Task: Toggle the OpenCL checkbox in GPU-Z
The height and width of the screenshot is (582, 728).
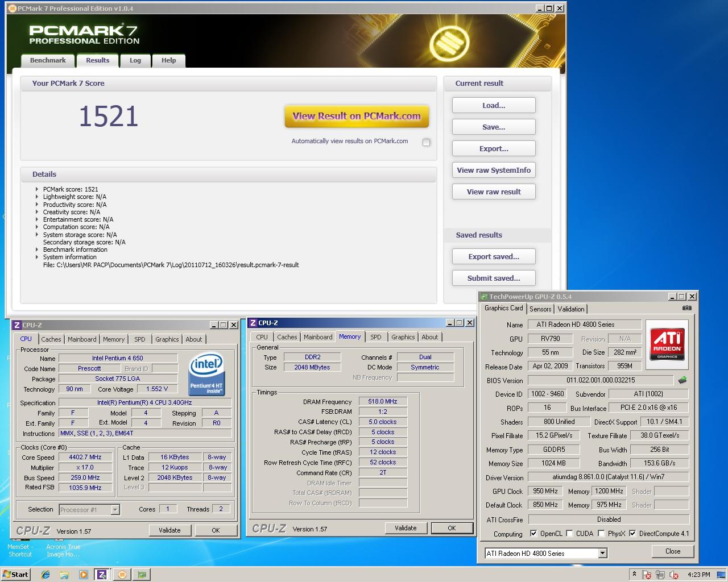Action: coord(533,534)
